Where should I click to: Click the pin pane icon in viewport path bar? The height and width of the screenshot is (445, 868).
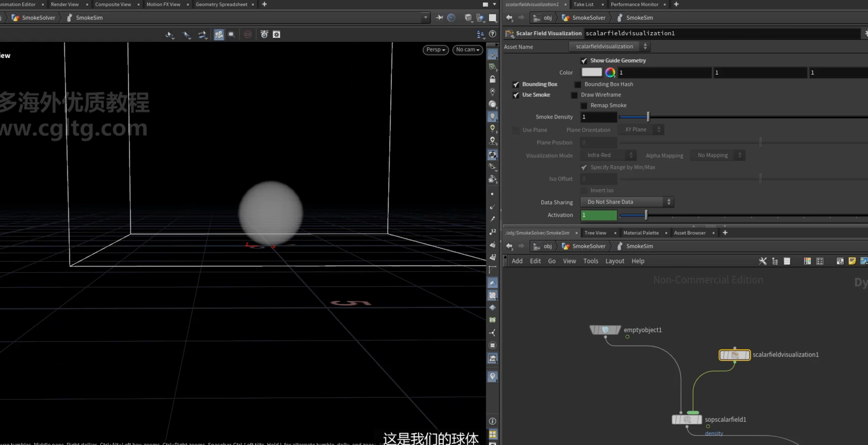coord(439,18)
